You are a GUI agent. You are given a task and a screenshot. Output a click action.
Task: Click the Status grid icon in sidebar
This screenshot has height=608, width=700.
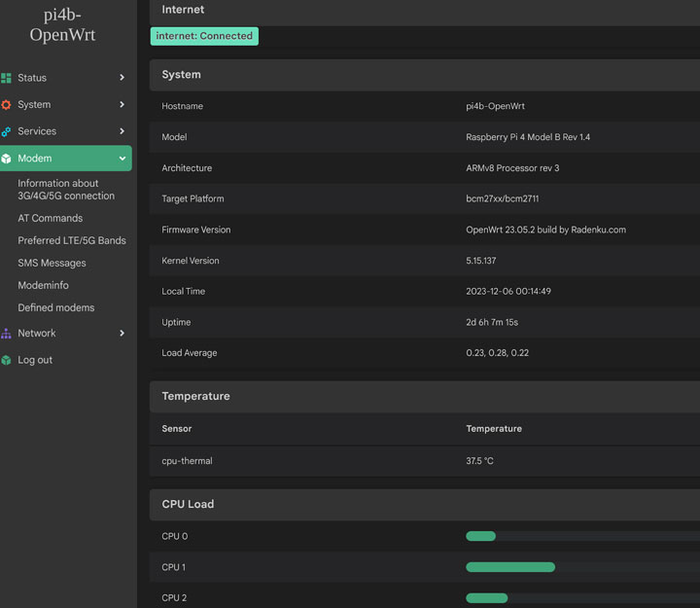(7, 78)
